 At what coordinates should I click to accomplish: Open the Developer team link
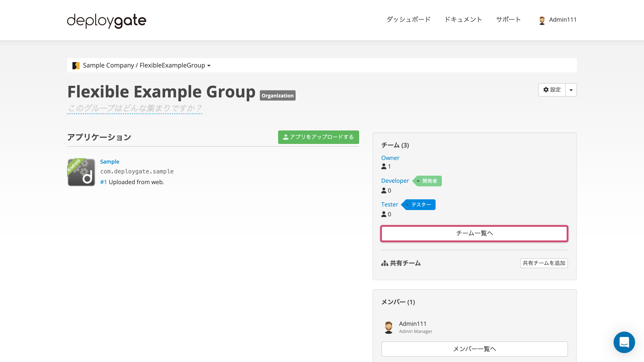[x=395, y=181]
